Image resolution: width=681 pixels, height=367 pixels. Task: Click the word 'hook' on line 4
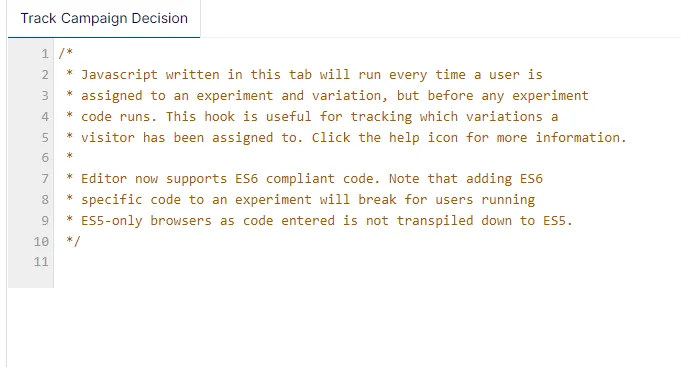[x=219, y=116]
